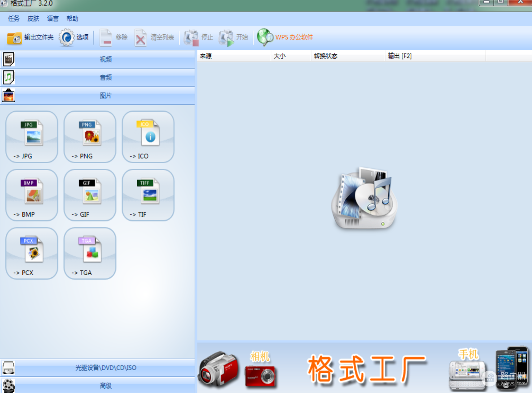Click the music note audio icon

pos(9,77)
